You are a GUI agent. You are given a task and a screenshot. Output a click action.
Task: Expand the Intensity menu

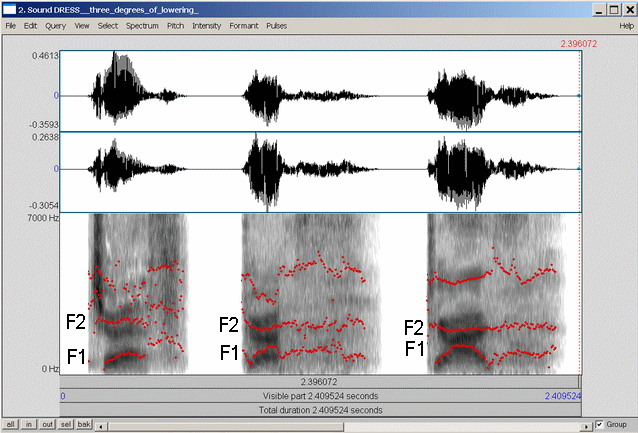pos(207,24)
